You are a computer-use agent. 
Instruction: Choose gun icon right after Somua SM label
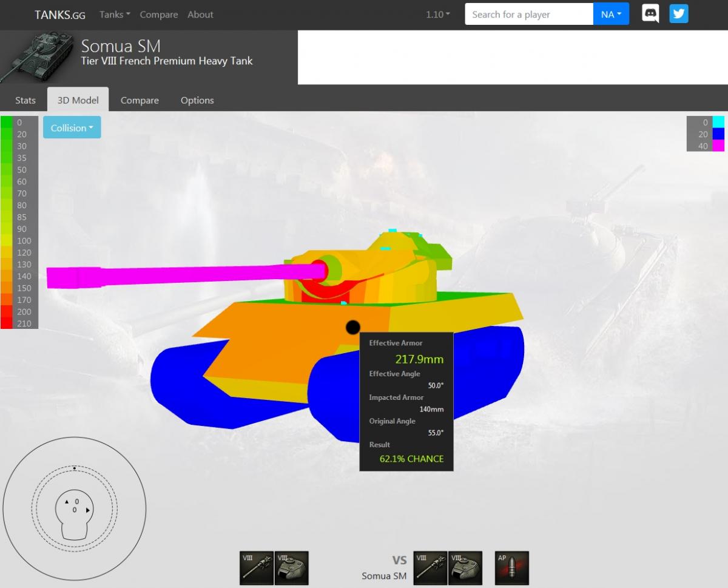[430, 568]
